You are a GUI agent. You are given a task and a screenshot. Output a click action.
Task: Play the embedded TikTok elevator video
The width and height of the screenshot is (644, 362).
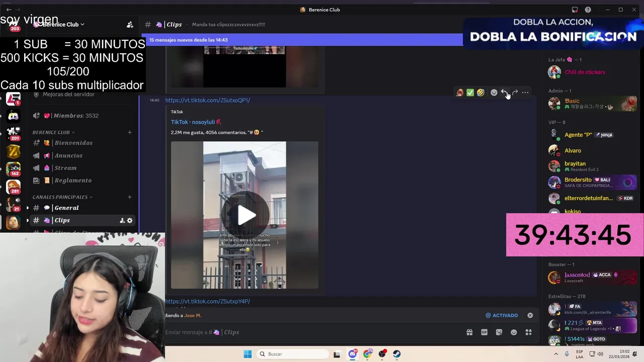[246, 215]
